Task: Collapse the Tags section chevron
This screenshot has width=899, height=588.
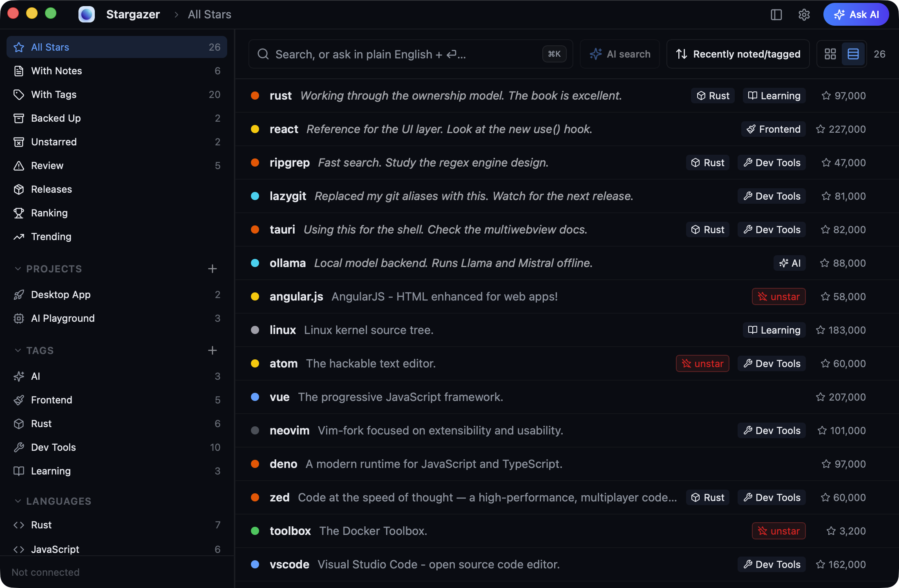Action: coord(18,350)
